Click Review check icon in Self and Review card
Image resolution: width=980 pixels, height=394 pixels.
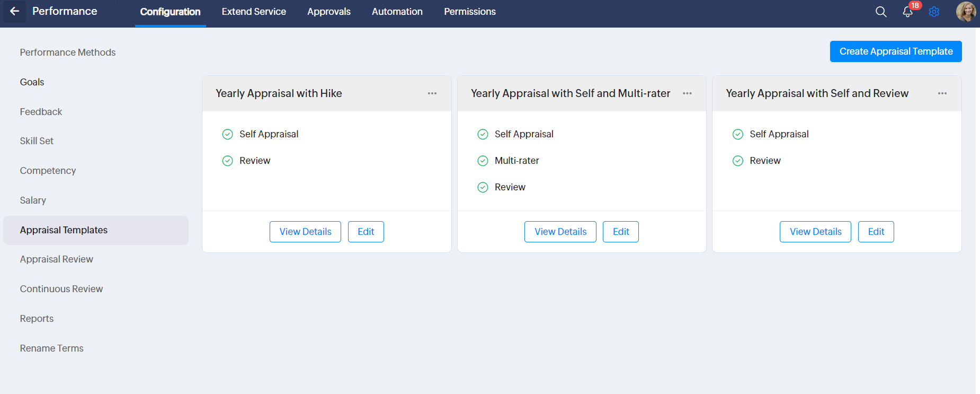(737, 161)
